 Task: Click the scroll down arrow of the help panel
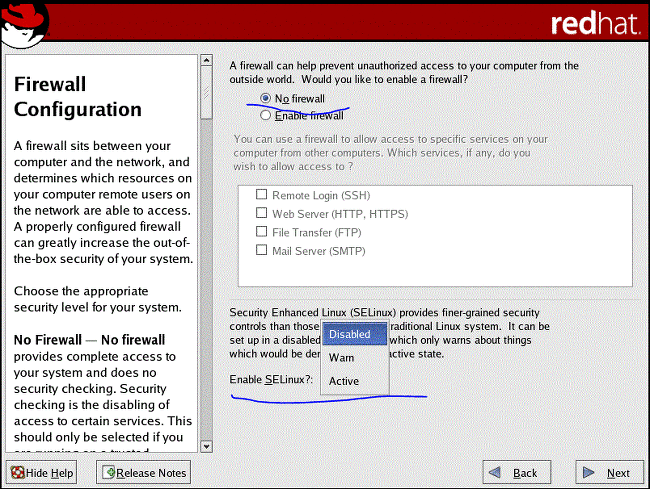click(x=206, y=446)
